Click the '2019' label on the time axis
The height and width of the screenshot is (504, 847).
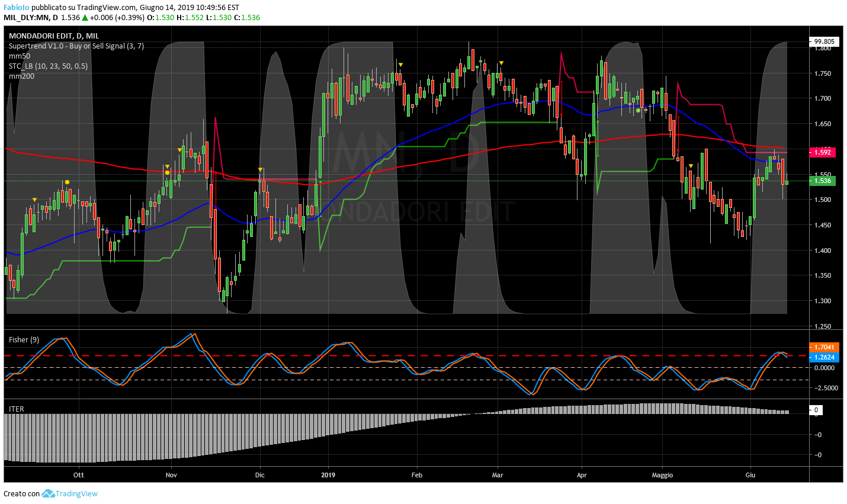click(x=328, y=475)
